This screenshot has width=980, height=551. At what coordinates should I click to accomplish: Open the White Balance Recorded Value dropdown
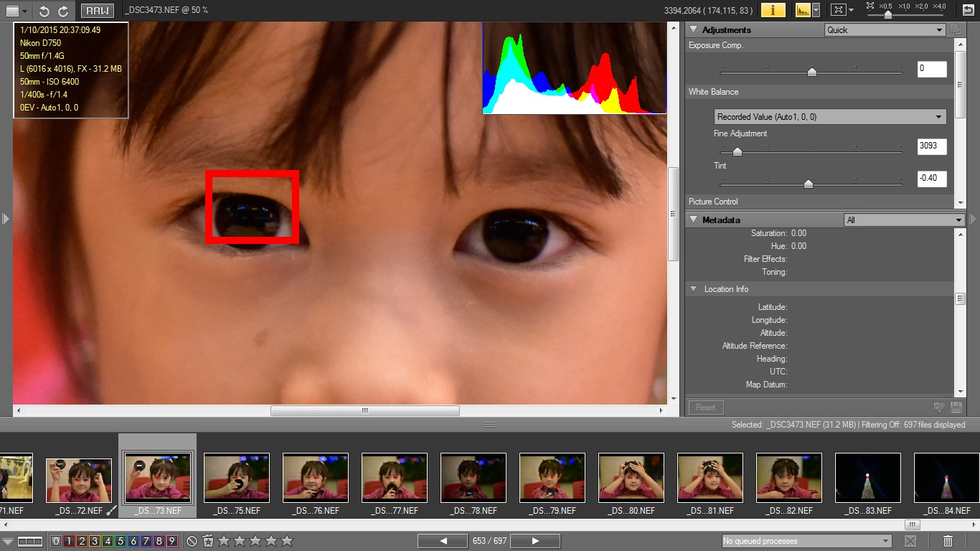[x=830, y=117]
